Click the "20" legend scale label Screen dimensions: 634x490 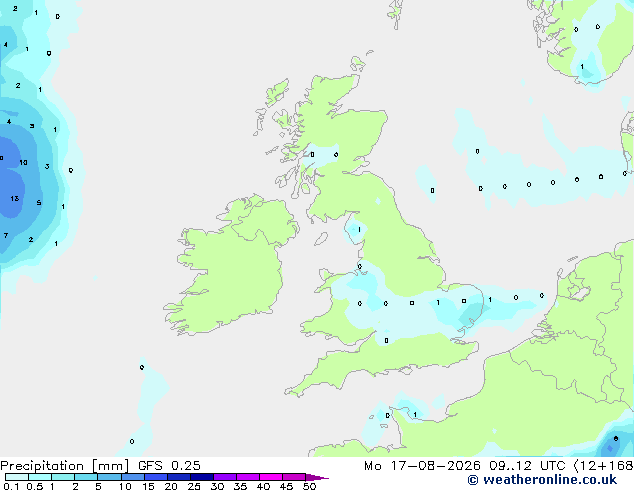point(171,486)
